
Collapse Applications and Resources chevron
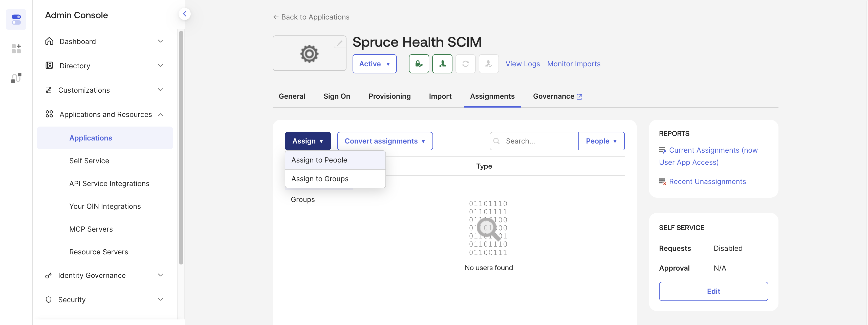click(161, 115)
